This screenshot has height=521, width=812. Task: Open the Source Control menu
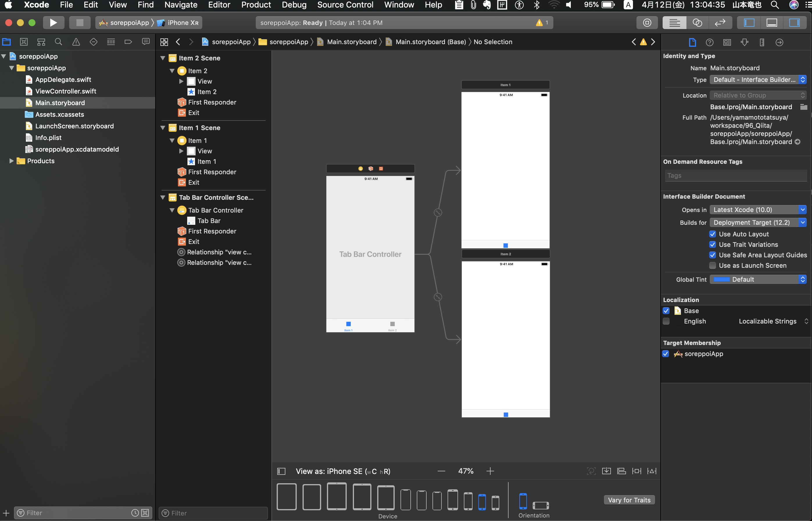[345, 5]
